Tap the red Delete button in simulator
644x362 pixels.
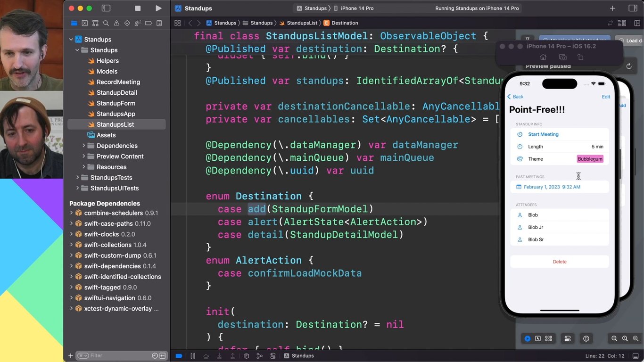[560, 262]
